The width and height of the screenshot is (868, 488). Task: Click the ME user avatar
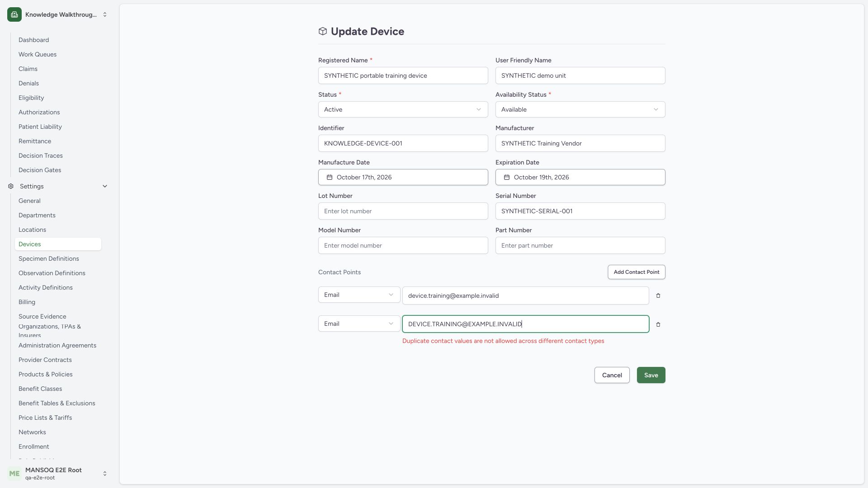(14, 474)
